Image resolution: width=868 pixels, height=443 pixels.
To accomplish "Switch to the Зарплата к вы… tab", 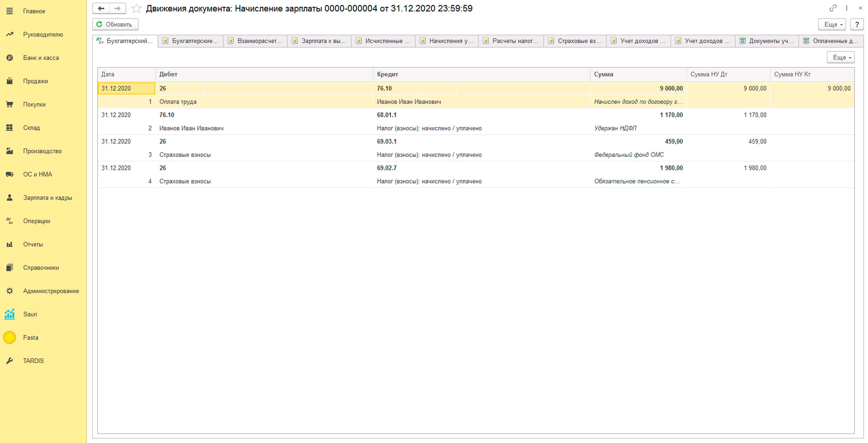I will 320,41.
